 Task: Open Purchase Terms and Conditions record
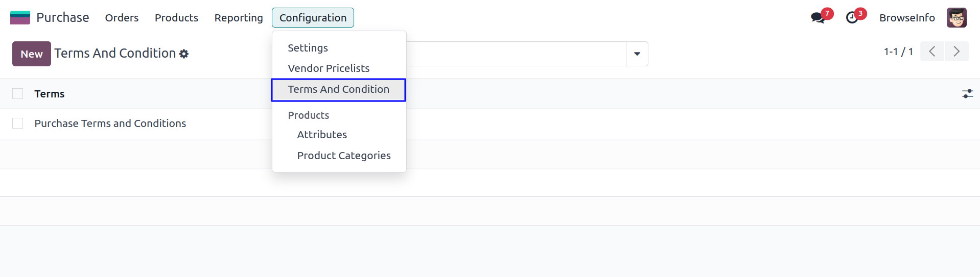point(110,123)
